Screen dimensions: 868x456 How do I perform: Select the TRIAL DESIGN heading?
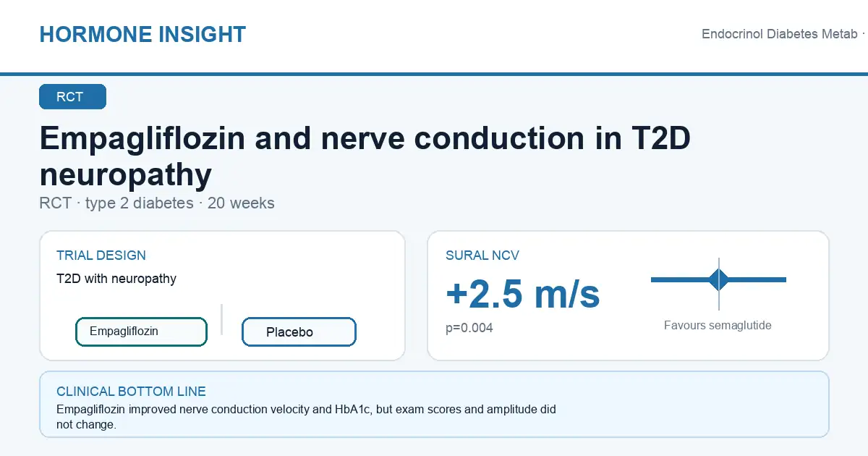click(101, 256)
